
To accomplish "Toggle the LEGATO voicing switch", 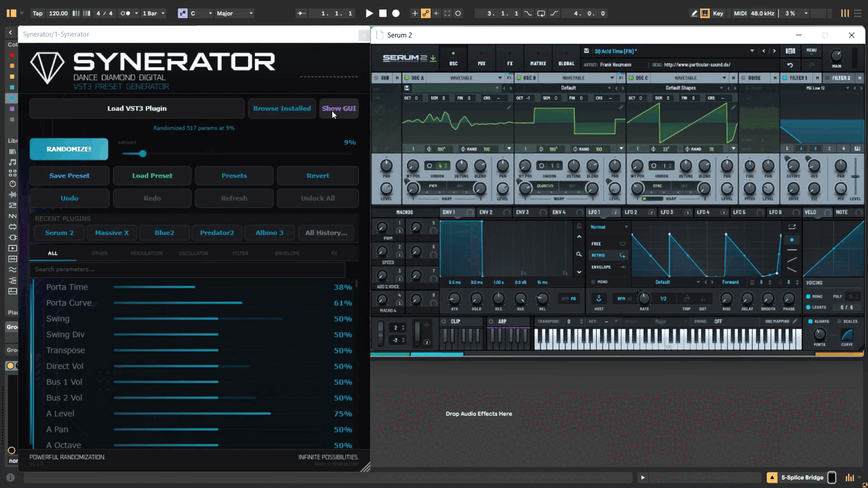I will 809,307.
